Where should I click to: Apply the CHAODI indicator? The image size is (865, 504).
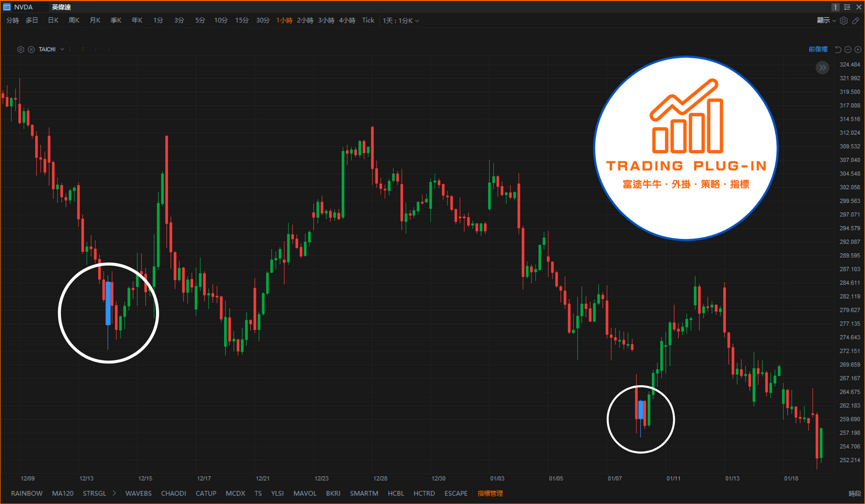pos(173,493)
